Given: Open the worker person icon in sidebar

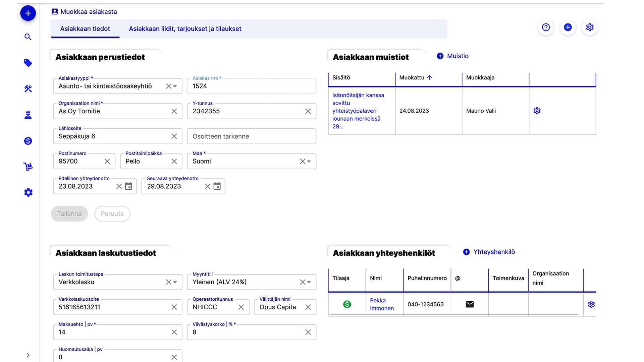Looking at the screenshot, I should [28, 115].
